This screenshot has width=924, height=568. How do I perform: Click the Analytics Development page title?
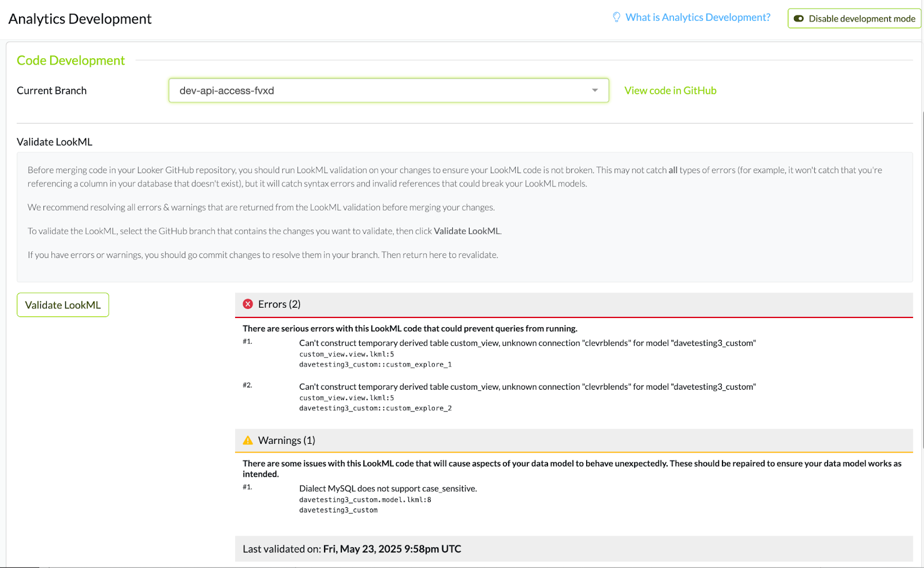[80, 19]
